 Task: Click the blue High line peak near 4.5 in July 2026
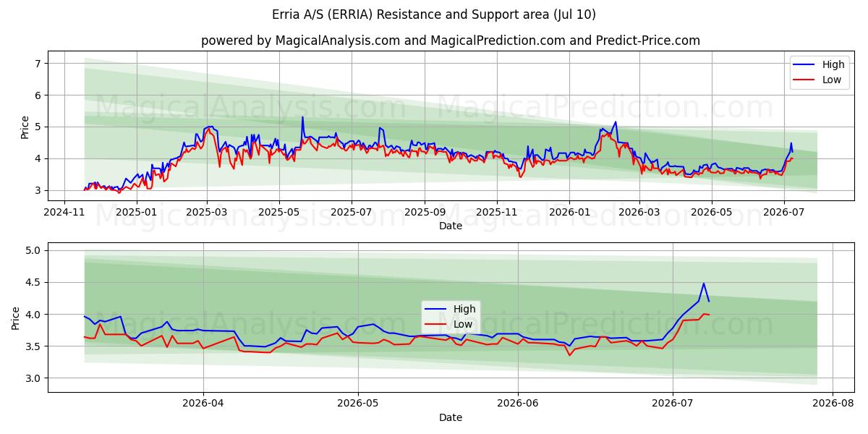point(703,284)
